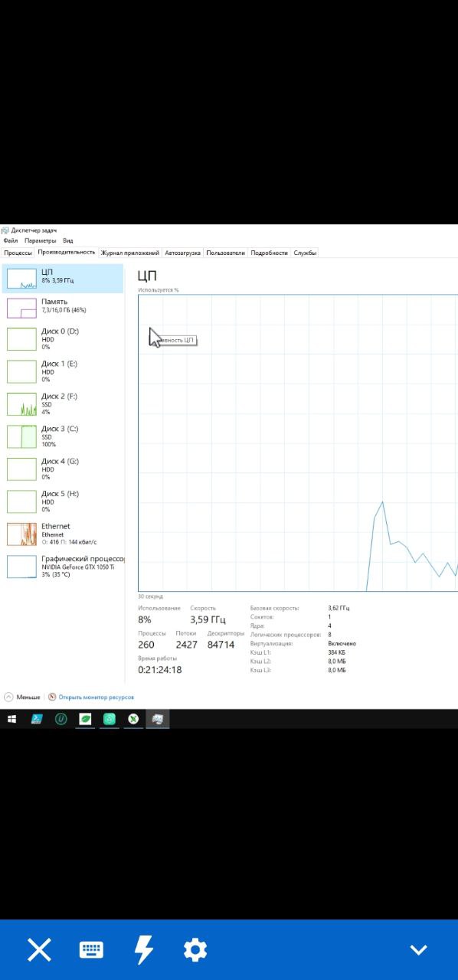This screenshot has height=980, width=458.
Task: Show Диск 2 (F:) SSD performance
Action: (x=63, y=403)
